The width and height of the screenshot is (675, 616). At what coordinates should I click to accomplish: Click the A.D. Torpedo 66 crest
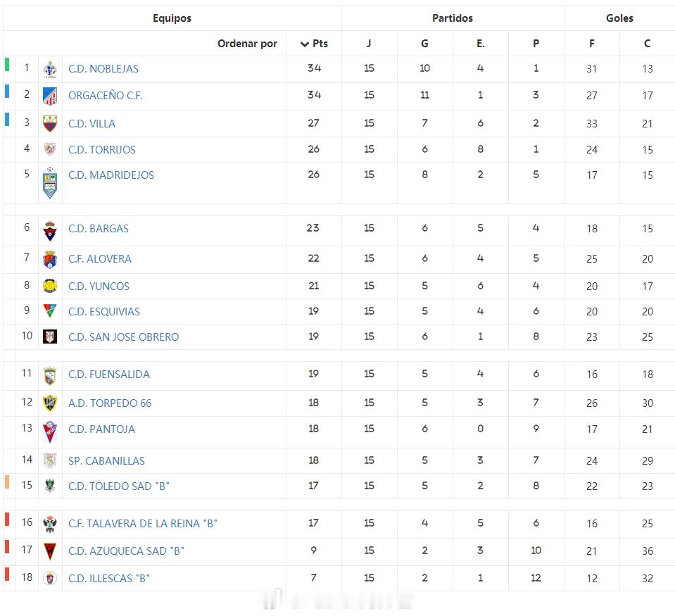click(50, 403)
